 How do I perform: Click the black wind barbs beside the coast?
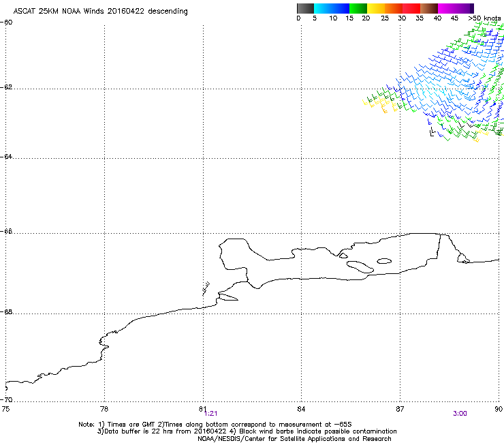coord(206,288)
